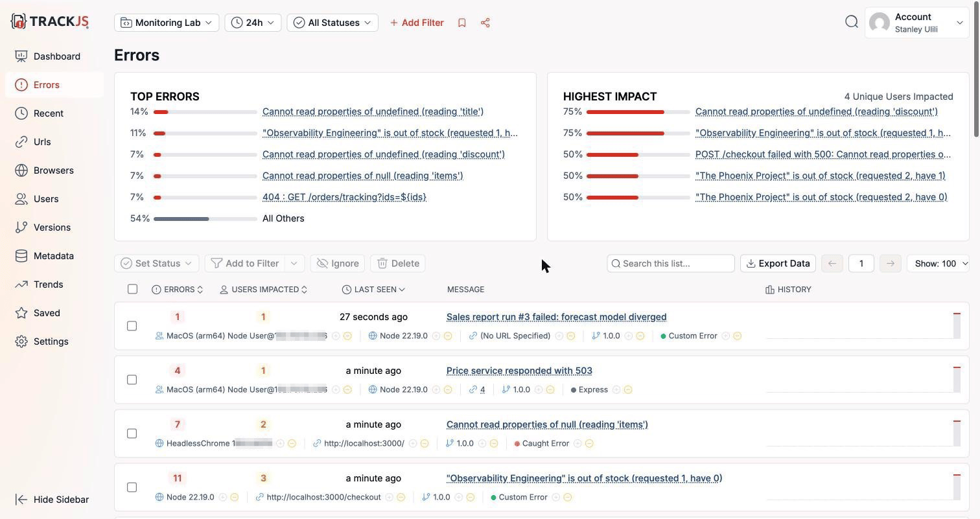Click the Export Data button

coord(778,263)
